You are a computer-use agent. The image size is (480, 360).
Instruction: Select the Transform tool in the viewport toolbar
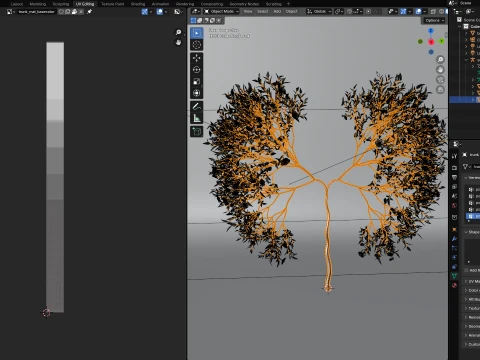click(197, 93)
